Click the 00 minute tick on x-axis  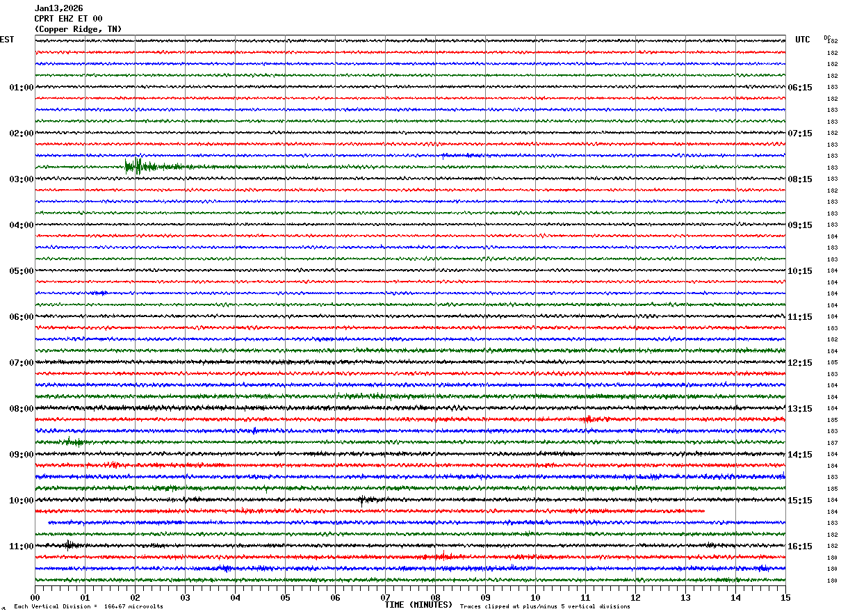(x=35, y=597)
